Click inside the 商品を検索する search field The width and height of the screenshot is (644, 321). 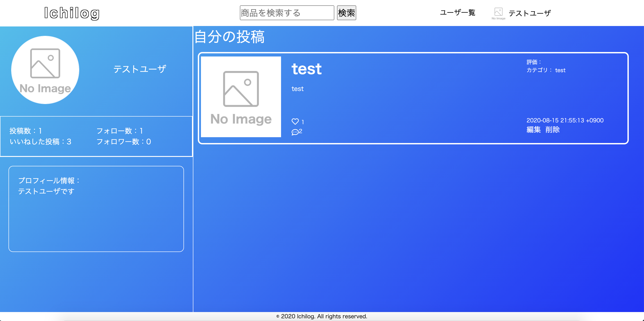tap(287, 13)
